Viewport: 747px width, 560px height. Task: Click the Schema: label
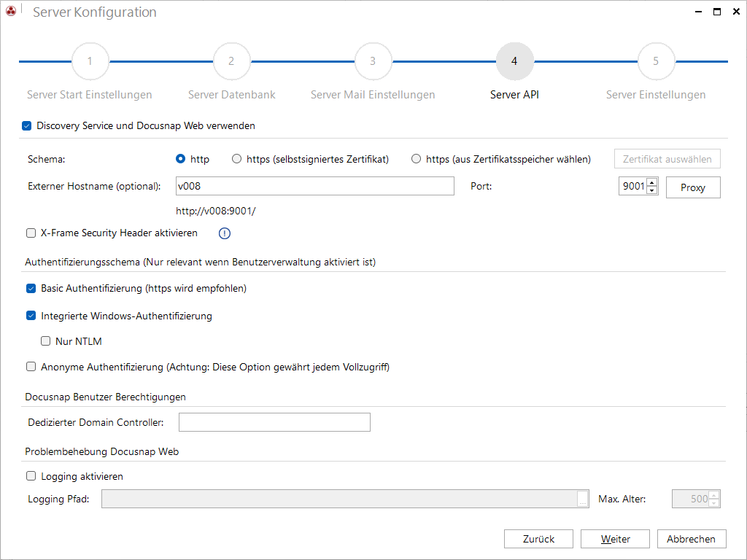coord(46,159)
